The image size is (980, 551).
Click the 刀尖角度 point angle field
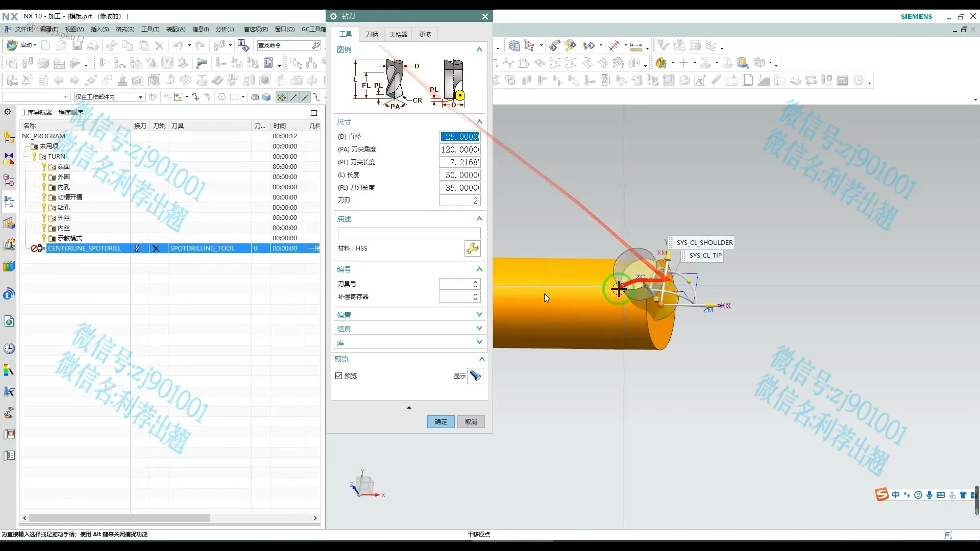(x=459, y=149)
